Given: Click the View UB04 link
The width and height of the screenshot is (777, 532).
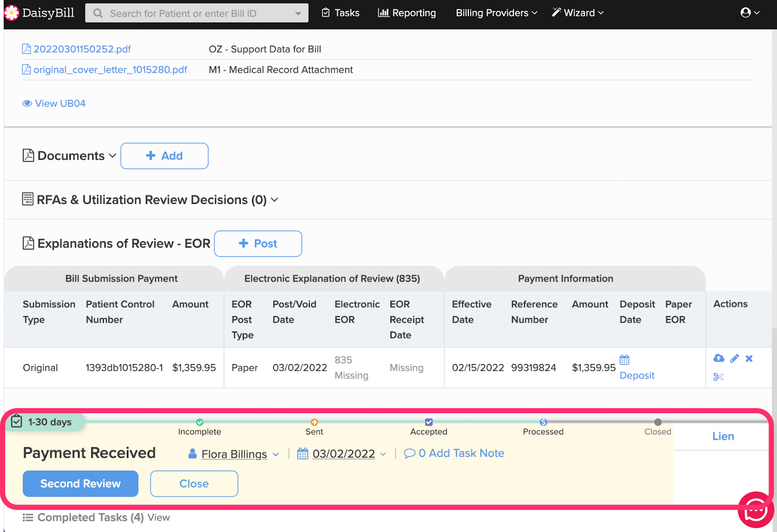Looking at the screenshot, I should coord(60,103).
